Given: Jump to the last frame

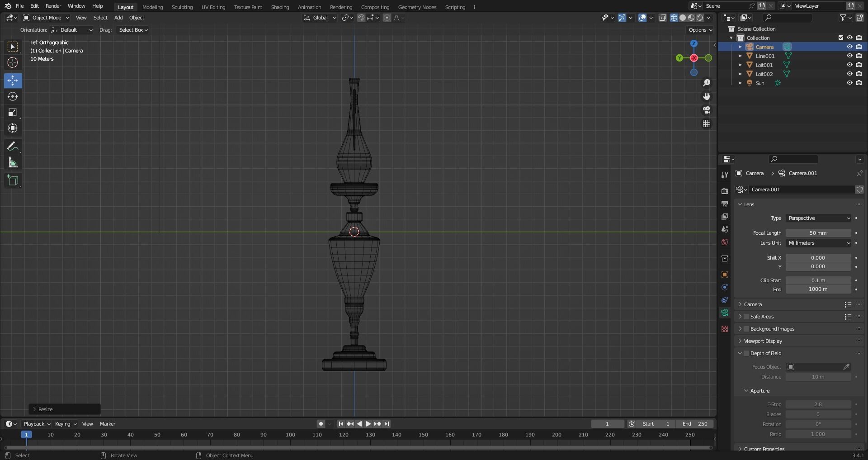Looking at the screenshot, I should click(387, 424).
